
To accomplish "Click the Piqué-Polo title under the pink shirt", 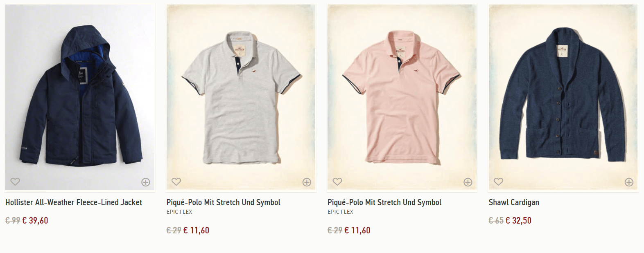I will coord(384,202).
